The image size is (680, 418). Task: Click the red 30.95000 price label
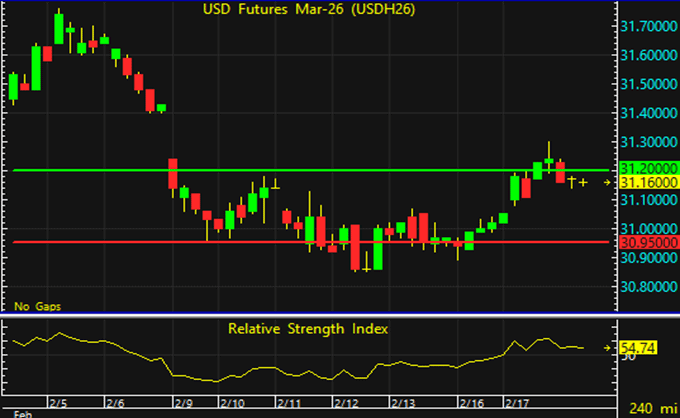click(645, 242)
